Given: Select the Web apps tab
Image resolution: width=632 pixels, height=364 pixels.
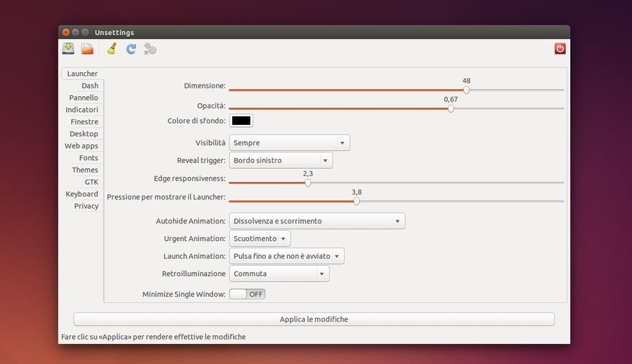Looking at the screenshot, I should point(81,146).
